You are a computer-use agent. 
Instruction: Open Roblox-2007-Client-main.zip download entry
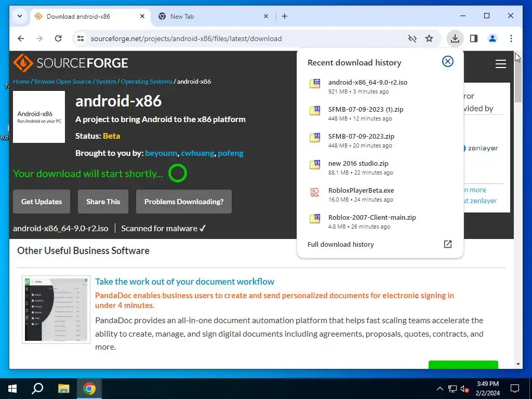(x=380, y=222)
